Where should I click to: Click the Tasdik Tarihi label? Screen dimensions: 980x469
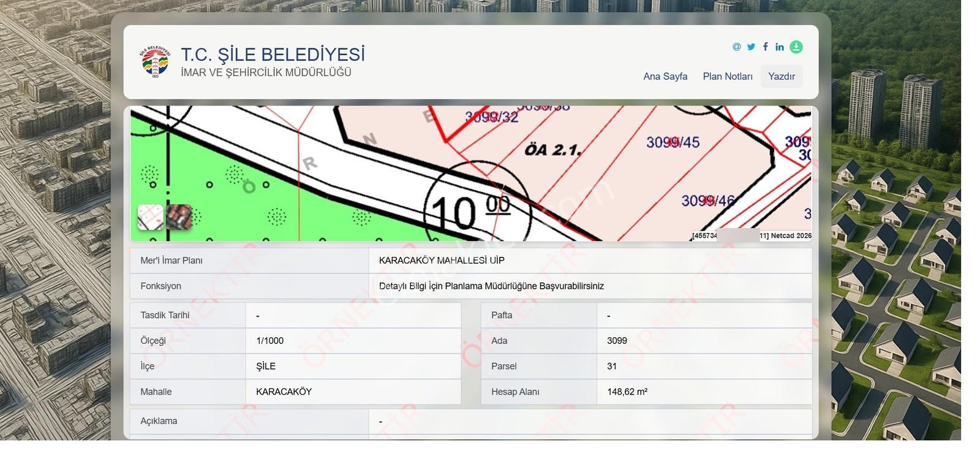165,315
